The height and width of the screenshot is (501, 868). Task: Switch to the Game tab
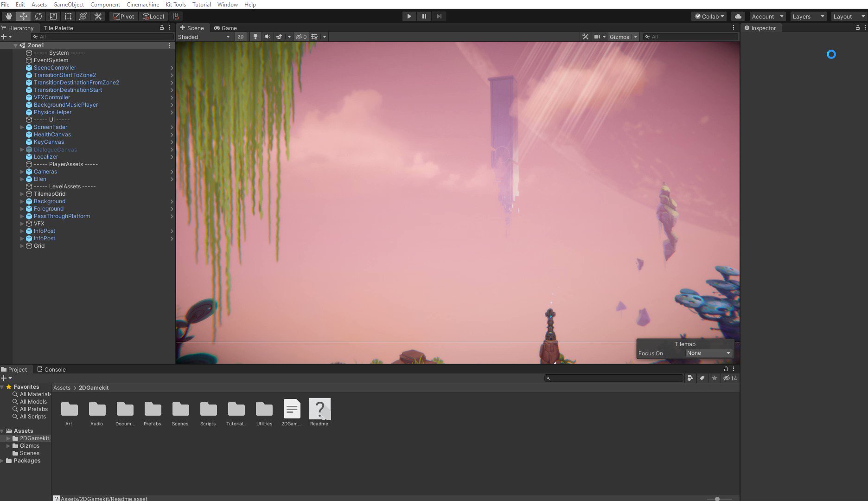(225, 28)
